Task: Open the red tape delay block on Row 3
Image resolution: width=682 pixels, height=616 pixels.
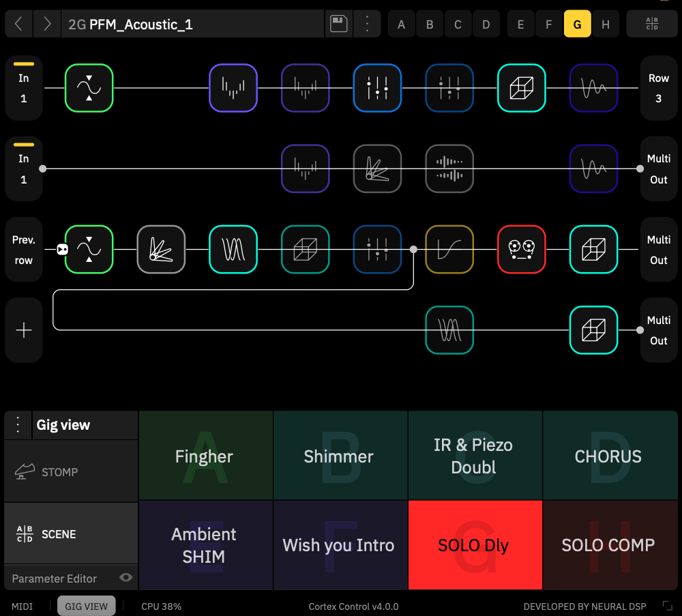Action: click(x=522, y=249)
